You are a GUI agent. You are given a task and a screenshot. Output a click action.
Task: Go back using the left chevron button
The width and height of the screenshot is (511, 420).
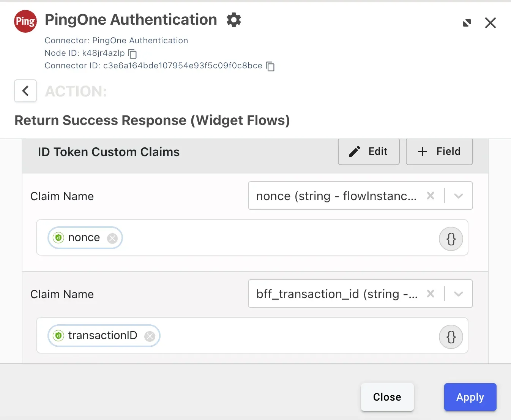[25, 91]
